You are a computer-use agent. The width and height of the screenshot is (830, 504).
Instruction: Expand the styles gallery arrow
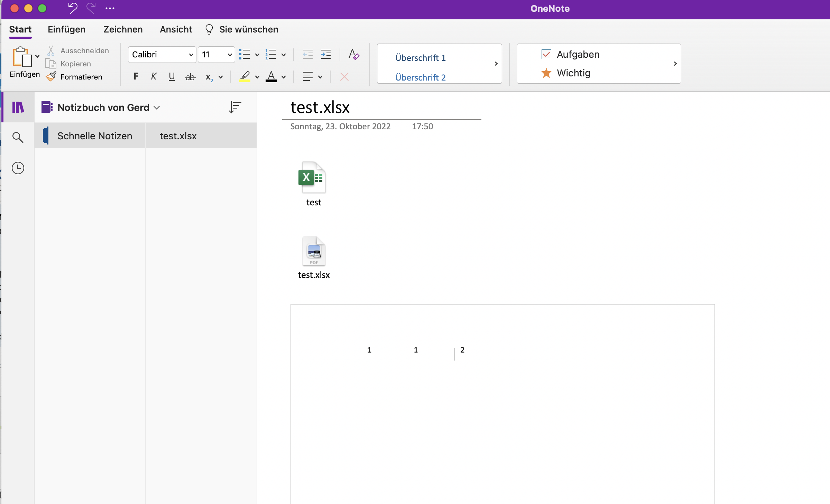click(496, 64)
